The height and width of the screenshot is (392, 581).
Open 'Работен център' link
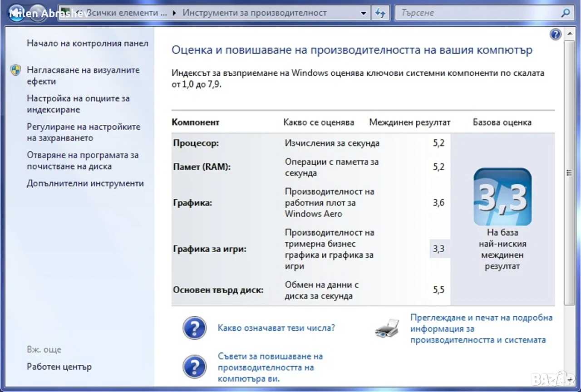(59, 367)
